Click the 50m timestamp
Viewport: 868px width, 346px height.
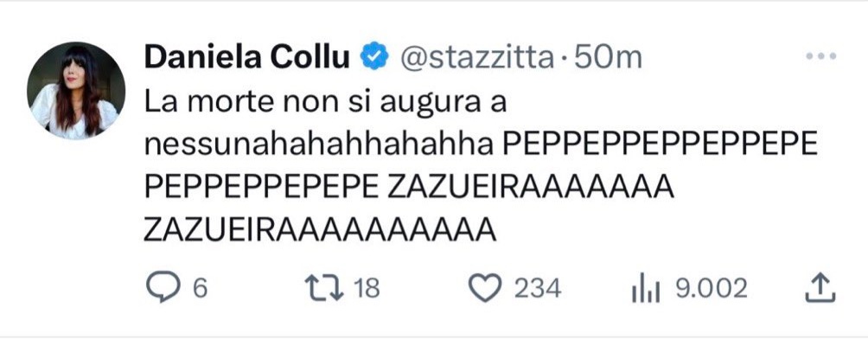tap(608, 57)
